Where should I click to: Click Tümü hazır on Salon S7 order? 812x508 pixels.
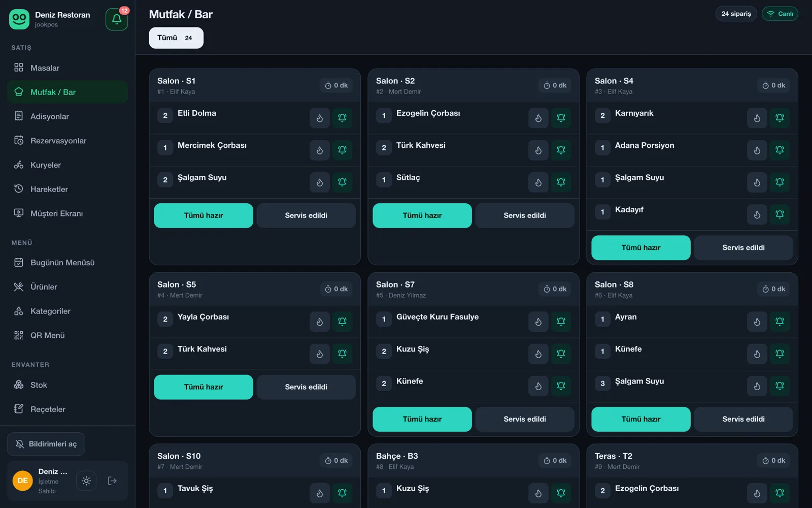pyautogui.click(x=422, y=419)
